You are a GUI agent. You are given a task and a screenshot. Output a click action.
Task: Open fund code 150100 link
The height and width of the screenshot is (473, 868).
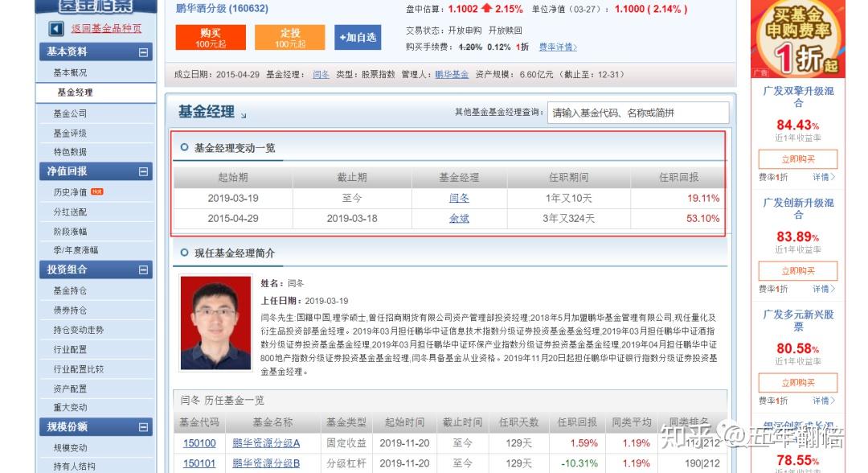199,443
